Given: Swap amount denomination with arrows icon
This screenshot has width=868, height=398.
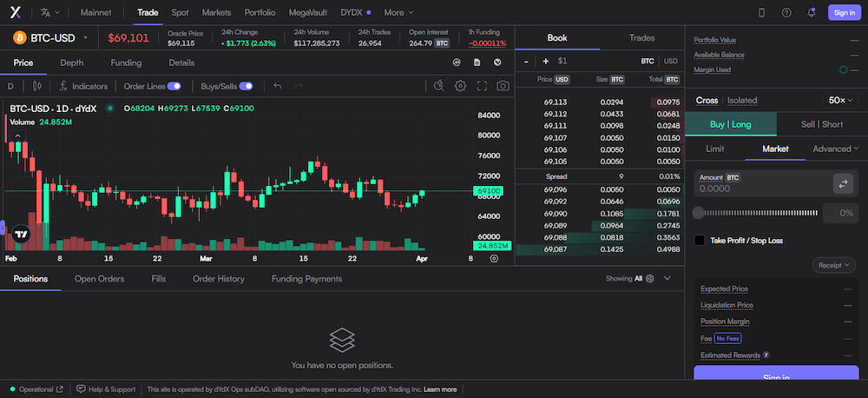Looking at the screenshot, I should [x=843, y=183].
